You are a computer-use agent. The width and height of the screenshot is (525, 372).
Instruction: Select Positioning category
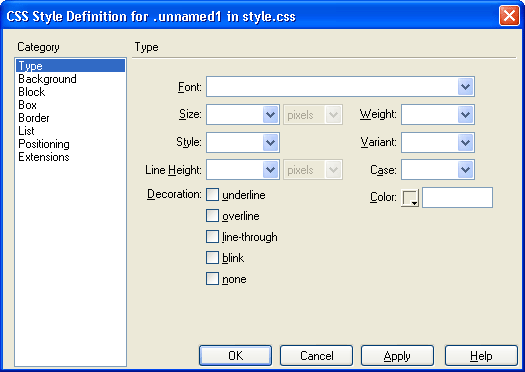pyautogui.click(x=44, y=144)
